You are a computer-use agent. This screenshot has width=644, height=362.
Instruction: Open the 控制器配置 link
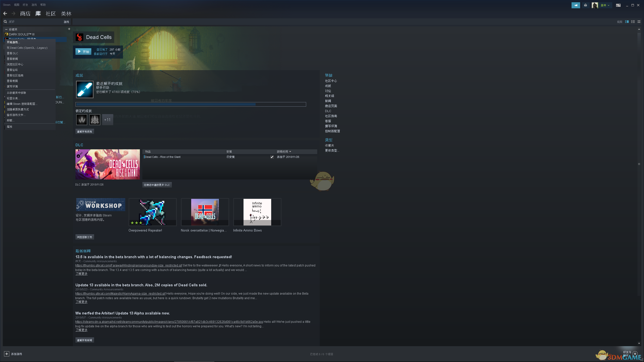[x=332, y=131]
